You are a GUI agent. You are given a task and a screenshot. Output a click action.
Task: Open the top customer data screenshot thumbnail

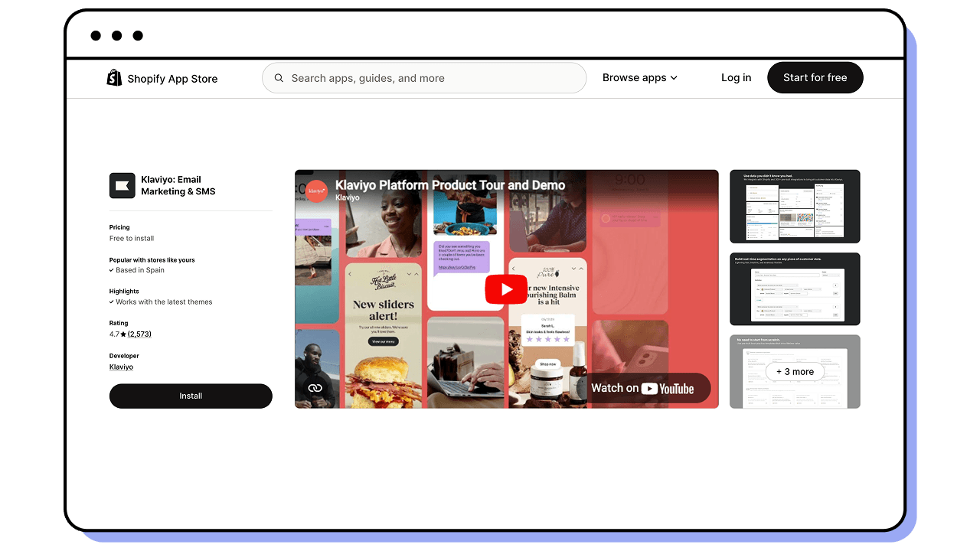[795, 206]
